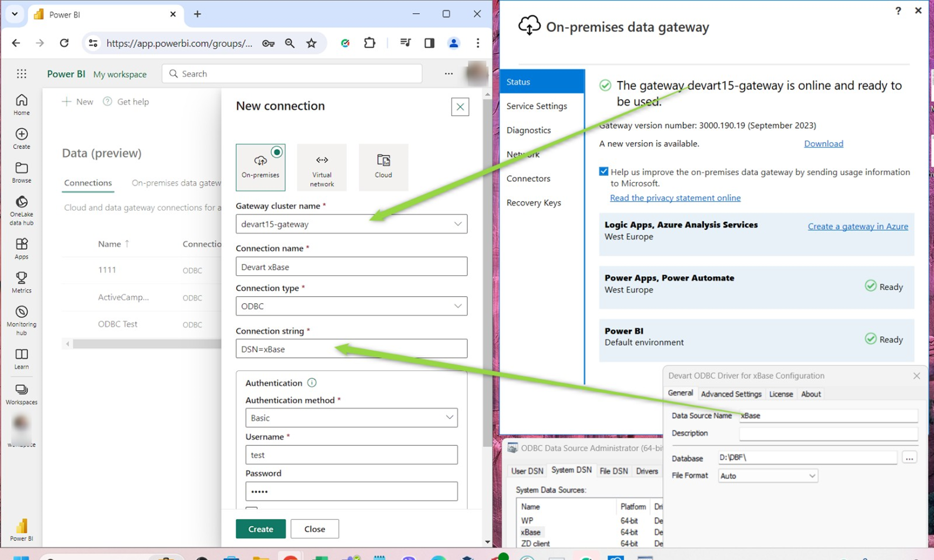Open Create in Power BI sidebar

(21, 139)
